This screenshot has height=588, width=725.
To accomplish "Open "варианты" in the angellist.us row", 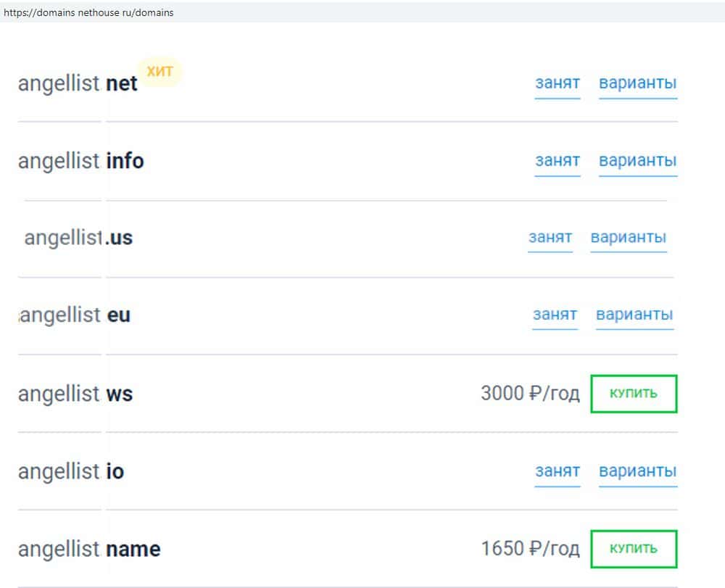I will pyautogui.click(x=629, y=238).
